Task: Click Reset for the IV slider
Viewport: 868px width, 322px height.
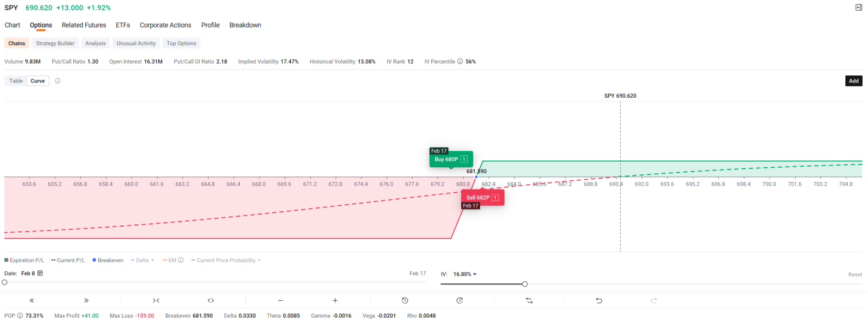Action: click(x=855, y=275)
